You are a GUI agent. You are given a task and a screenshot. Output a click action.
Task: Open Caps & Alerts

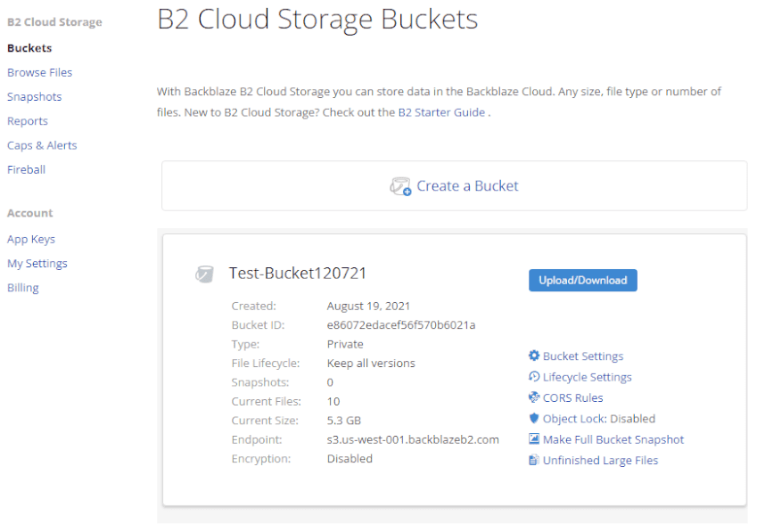[x=42, y=145]
